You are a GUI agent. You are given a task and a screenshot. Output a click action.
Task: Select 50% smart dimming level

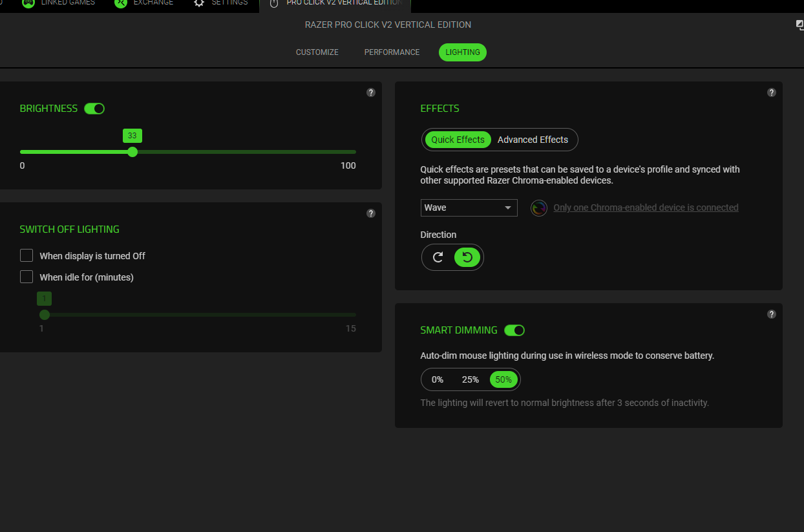pos(503,379)
